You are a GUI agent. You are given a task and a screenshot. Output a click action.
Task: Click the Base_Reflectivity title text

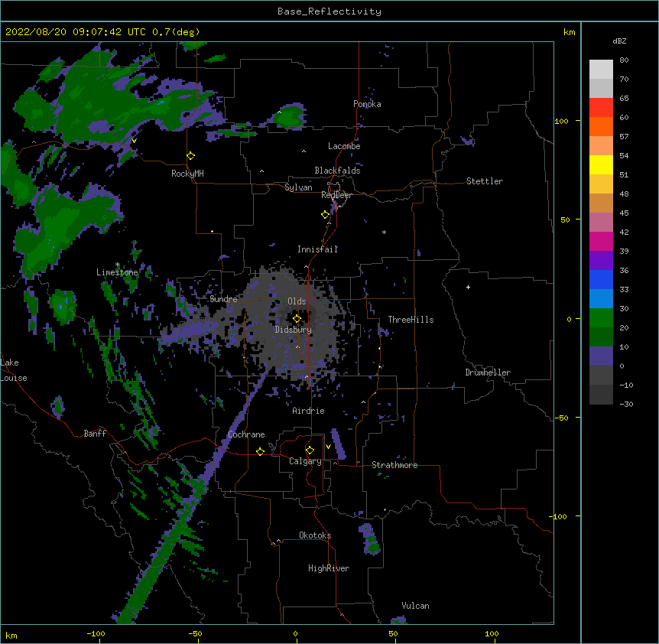coord(329,11)
